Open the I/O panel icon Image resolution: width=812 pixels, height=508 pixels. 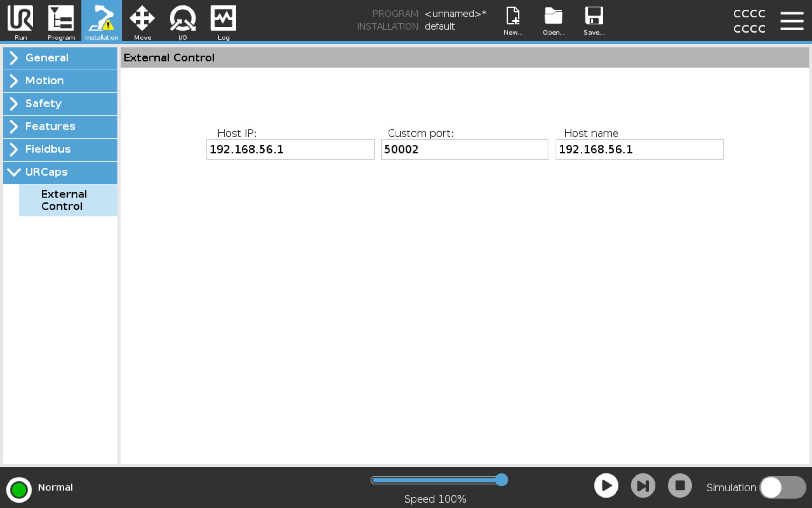[x=182, y=18]
